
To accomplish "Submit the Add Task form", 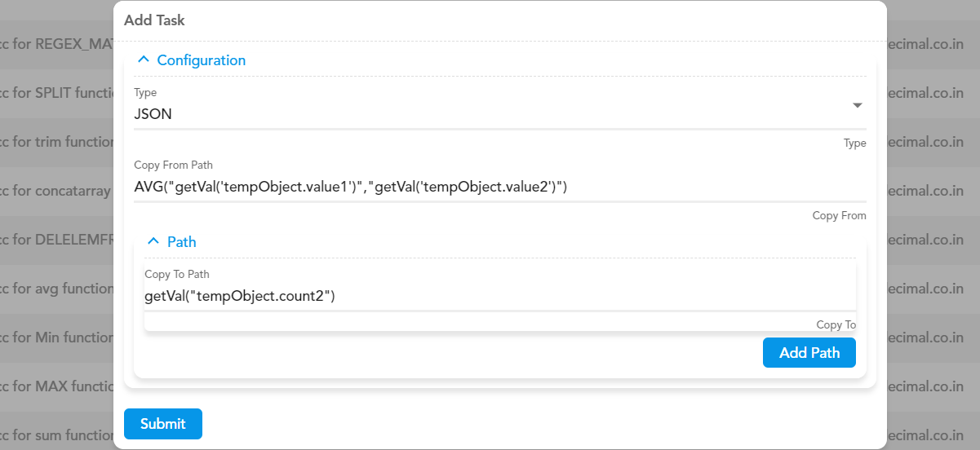I will coord(163,424).
